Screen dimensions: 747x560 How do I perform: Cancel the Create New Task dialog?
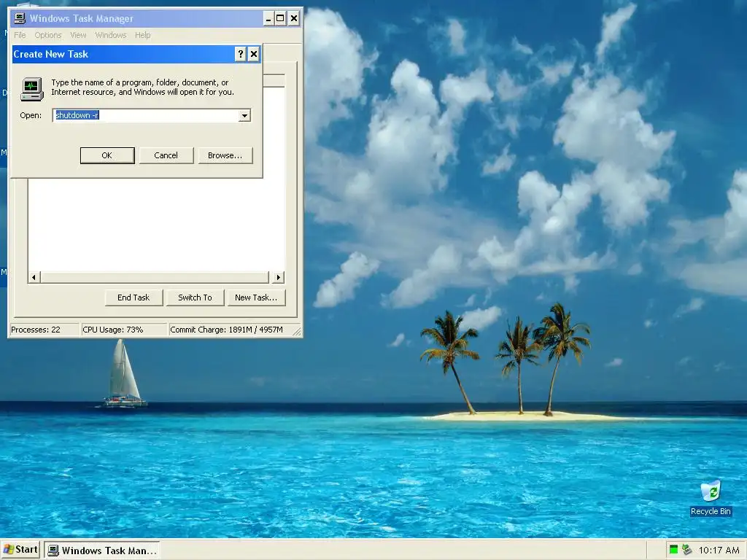(166, 155)
